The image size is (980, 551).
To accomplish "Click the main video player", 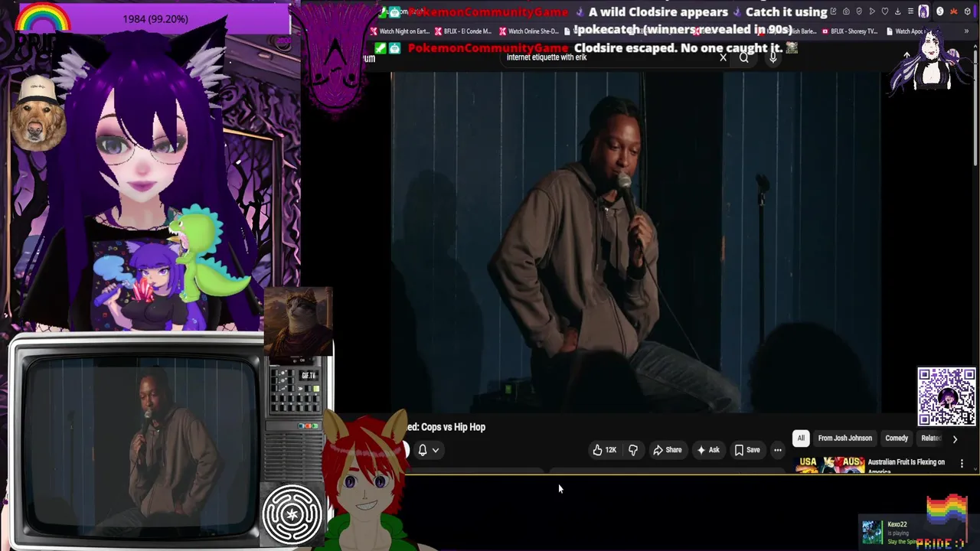I will [x=635, y=243].
